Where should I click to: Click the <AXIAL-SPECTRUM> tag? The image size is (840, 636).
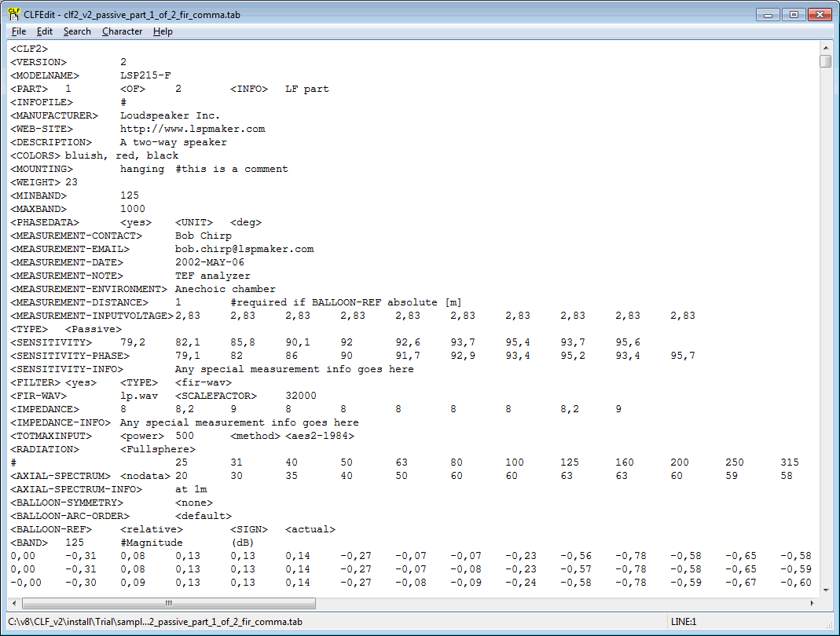click(x=60, y=476)
